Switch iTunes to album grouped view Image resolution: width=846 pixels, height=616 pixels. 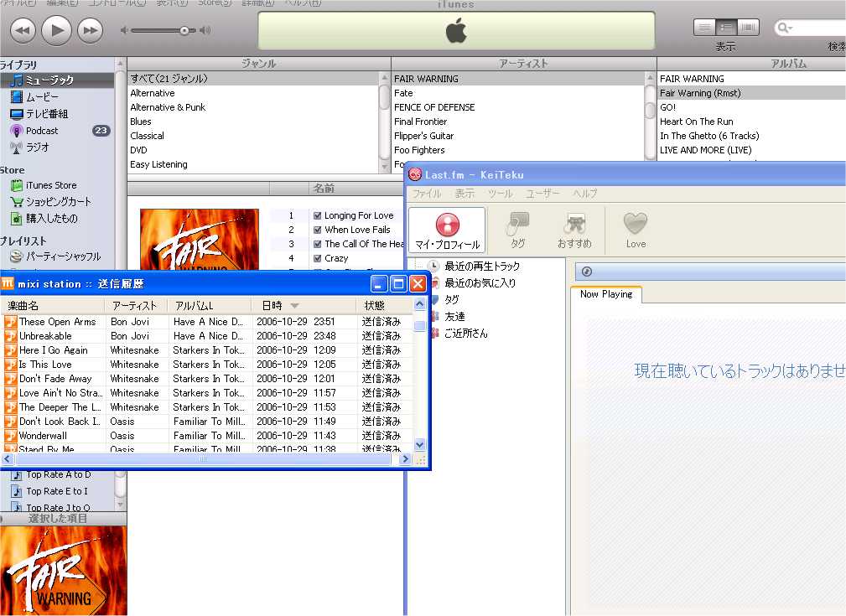coord(726,28)
